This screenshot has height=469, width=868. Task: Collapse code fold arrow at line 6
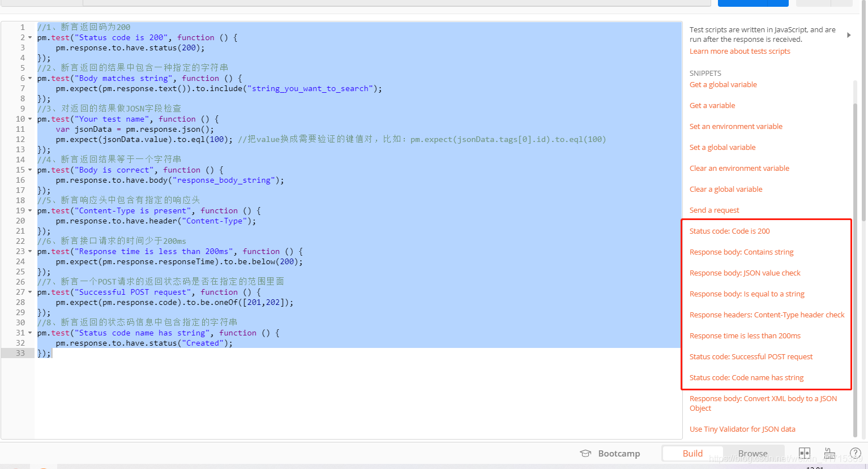pyautogui.click(x=30, y=78)
